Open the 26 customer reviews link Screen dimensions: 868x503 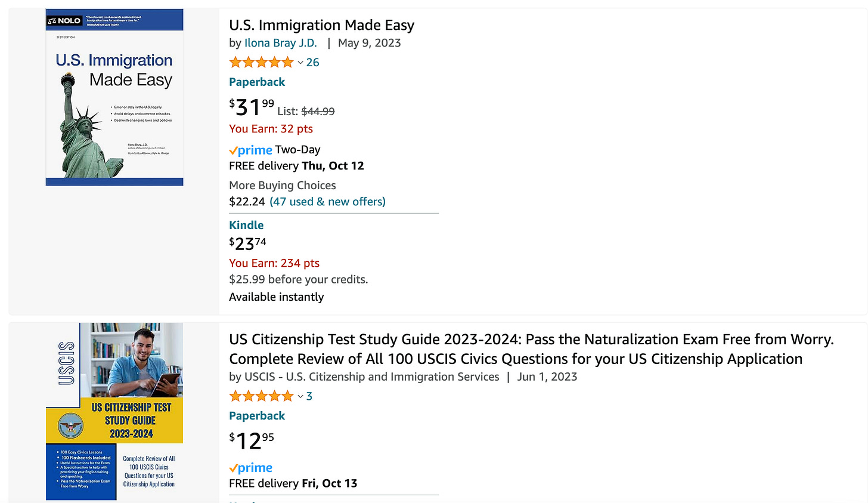click(x=313, y=62)
